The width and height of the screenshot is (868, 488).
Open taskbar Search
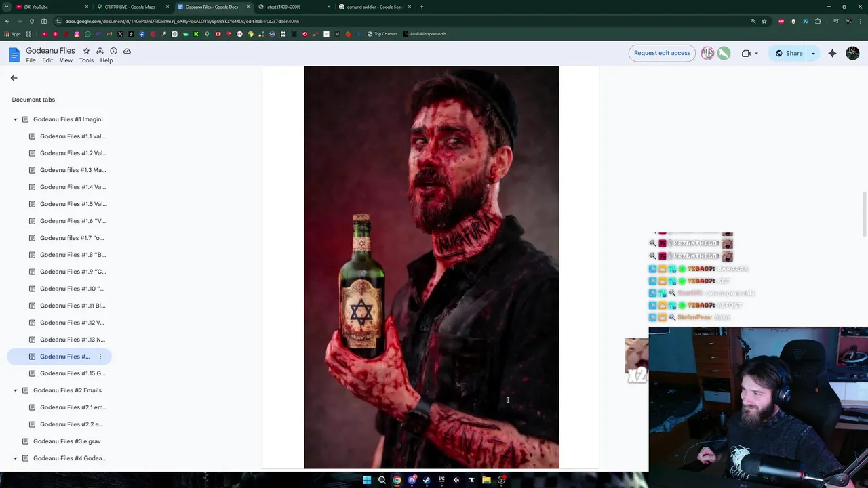pyautogui.click(x=382, y=480)
